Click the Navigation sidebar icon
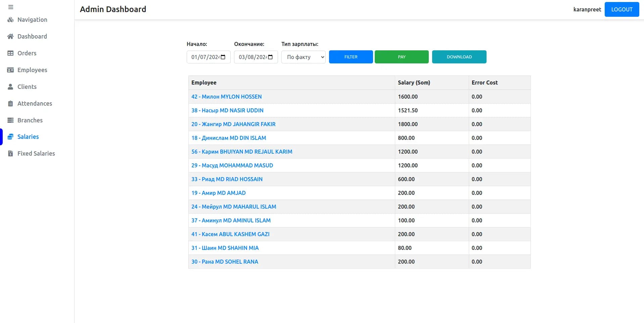This screenshot has width=644, height=323. (x=10, y=20)
